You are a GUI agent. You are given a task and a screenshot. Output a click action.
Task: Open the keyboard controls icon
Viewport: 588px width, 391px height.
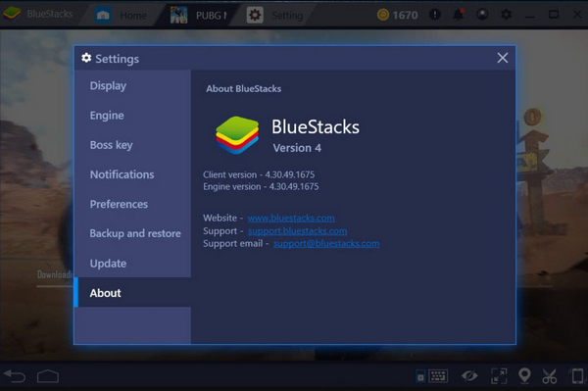438,376
